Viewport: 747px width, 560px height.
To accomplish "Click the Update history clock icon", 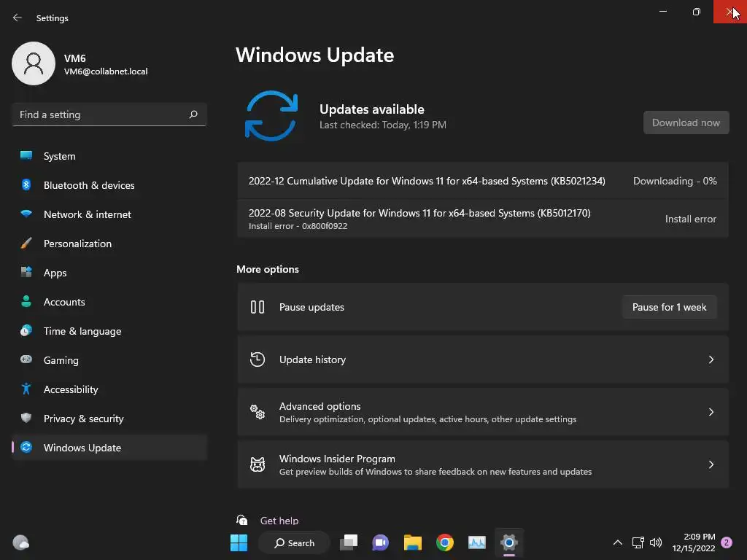I will [x=258, y=359].
